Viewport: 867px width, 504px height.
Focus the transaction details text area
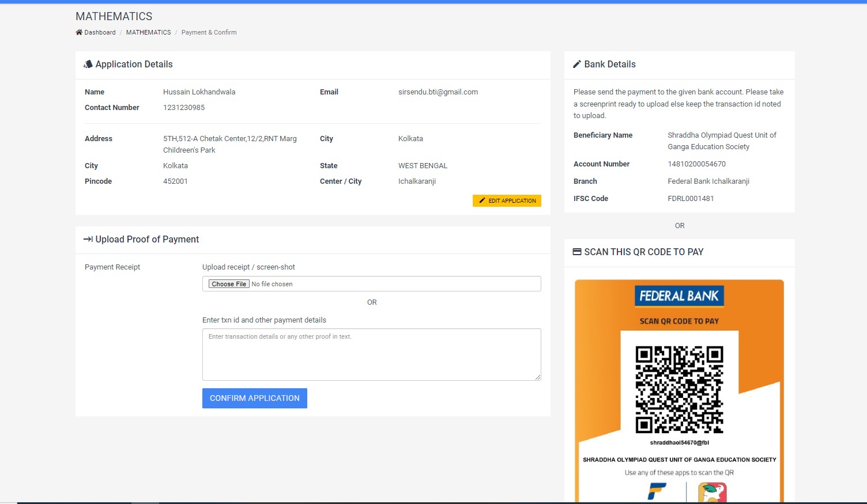[x=372, y=354]
